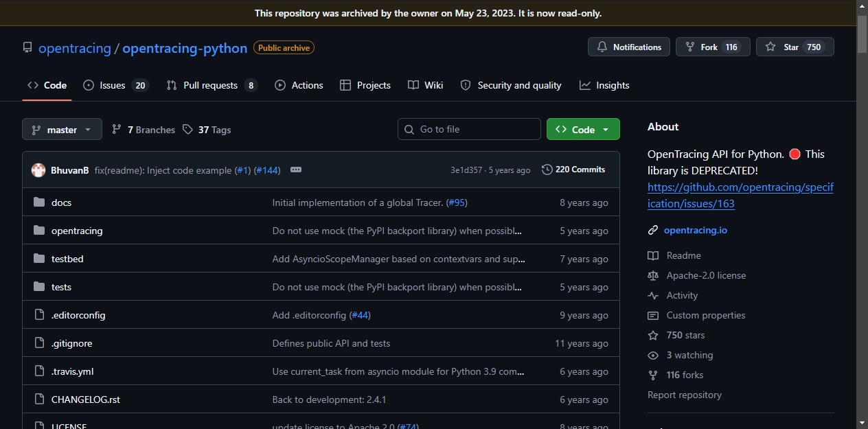Click the Activity pulse icon
The height and width of the screenshot is (429, 868).
[653, 295]
